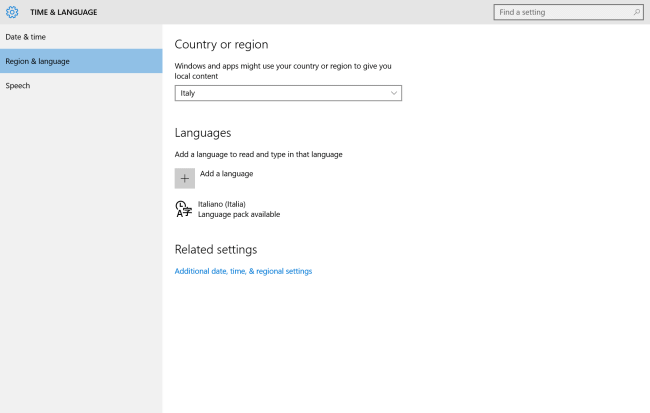Select the Italiano (Italia) language entry

click(221, 204)
